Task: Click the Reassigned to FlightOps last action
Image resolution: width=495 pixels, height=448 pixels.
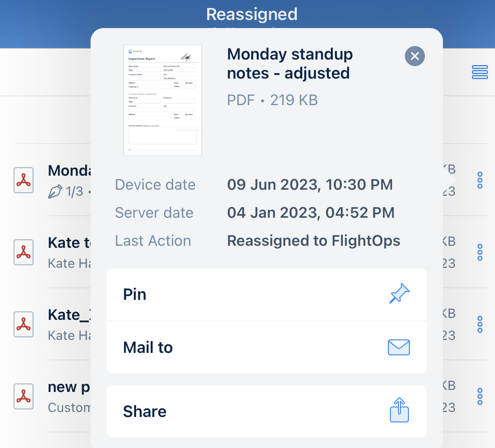Action: [313, 241]
